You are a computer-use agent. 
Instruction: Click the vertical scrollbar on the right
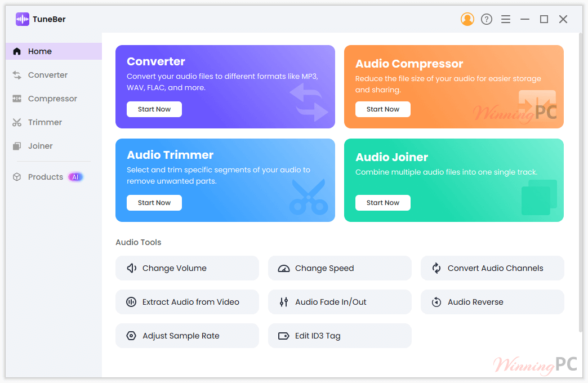pos(581,182)
